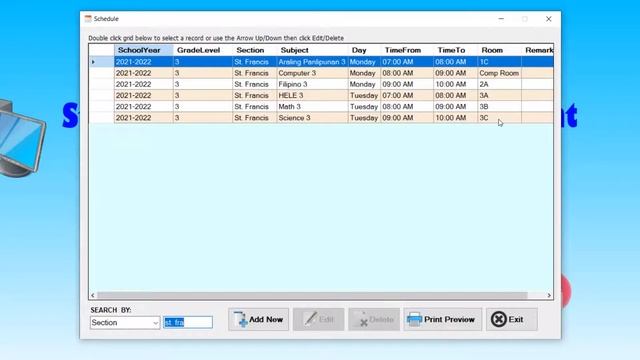Click room 3B cell

click(499, 107)
